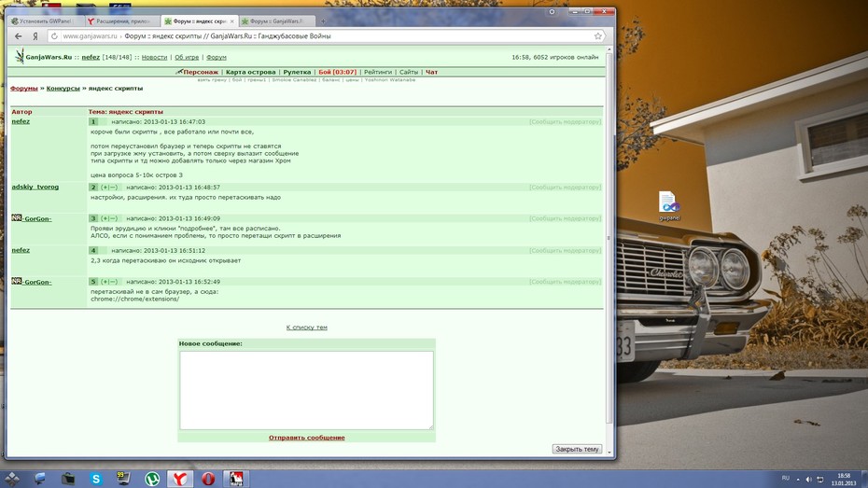Switch to the 'Расширения' tab
Viewport: 868px width, 488px height.
pyautogui.click(x=121, y=21)
